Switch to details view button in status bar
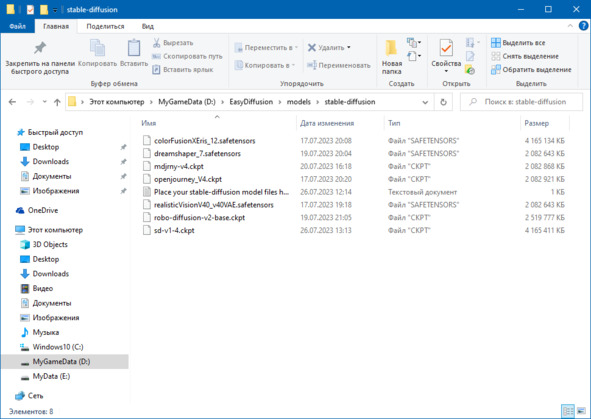 (x=568, y=411)
